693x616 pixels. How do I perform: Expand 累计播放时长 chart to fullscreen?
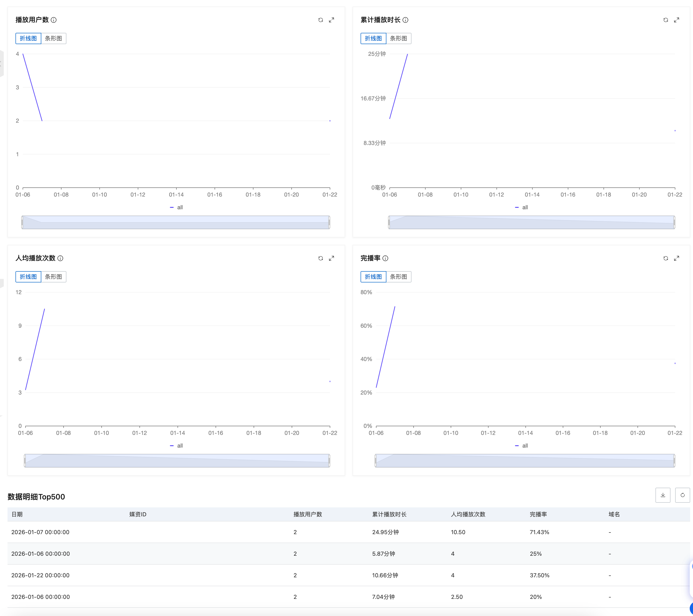point(676,20)
